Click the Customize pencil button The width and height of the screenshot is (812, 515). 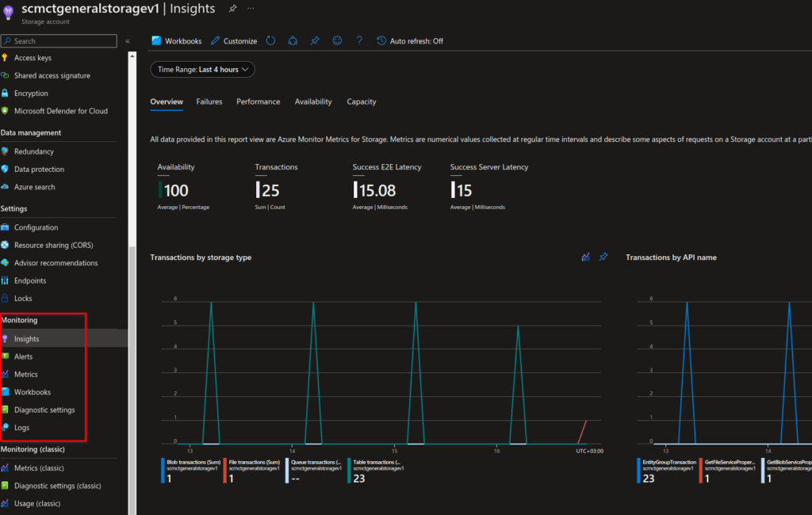point(234,41)
